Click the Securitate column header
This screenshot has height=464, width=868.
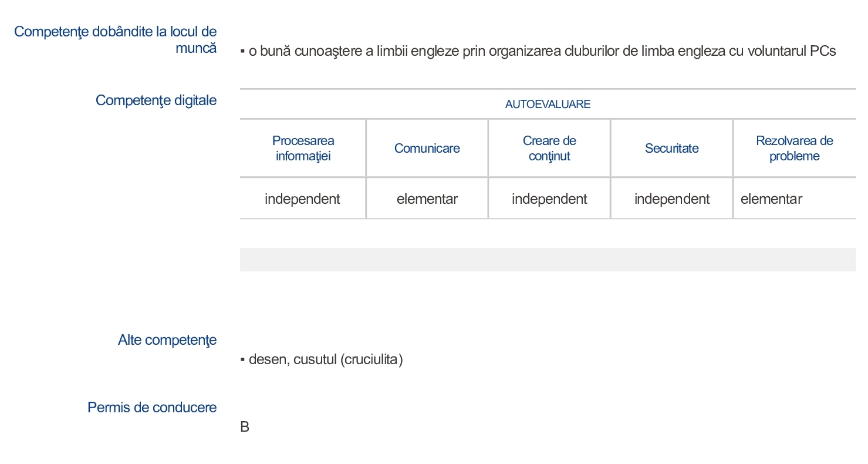coord(671,149)
